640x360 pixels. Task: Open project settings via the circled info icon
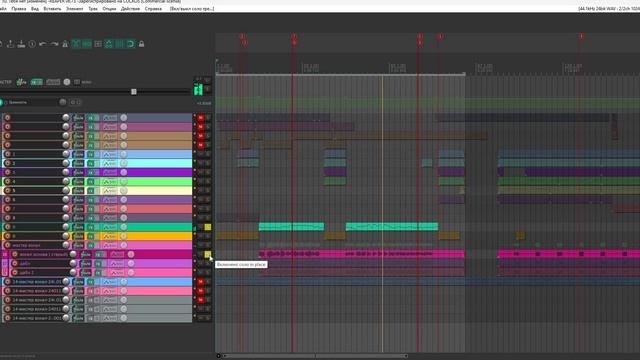32,44
